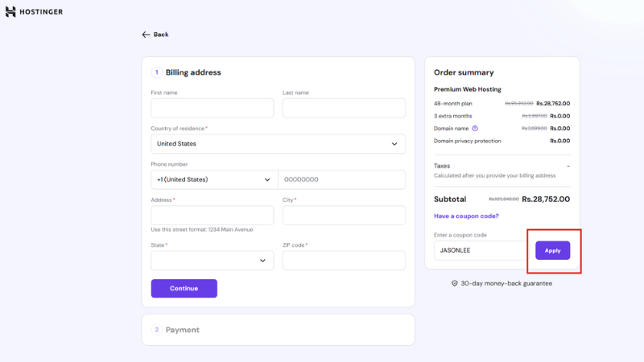Focus the phone number input field
This screenshot has height=362, width=644.
click(341, 179)
